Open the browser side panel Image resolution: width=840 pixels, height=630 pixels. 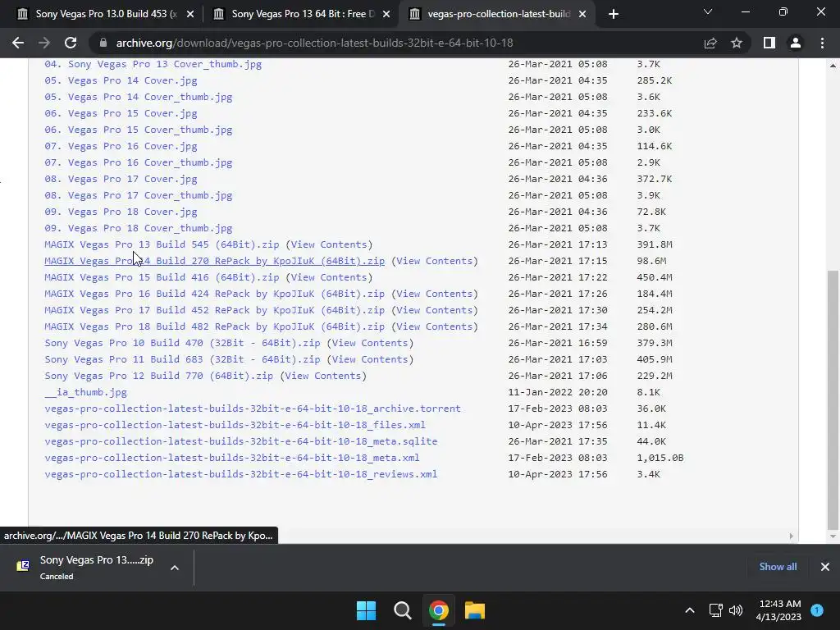(x=769, y=43)
